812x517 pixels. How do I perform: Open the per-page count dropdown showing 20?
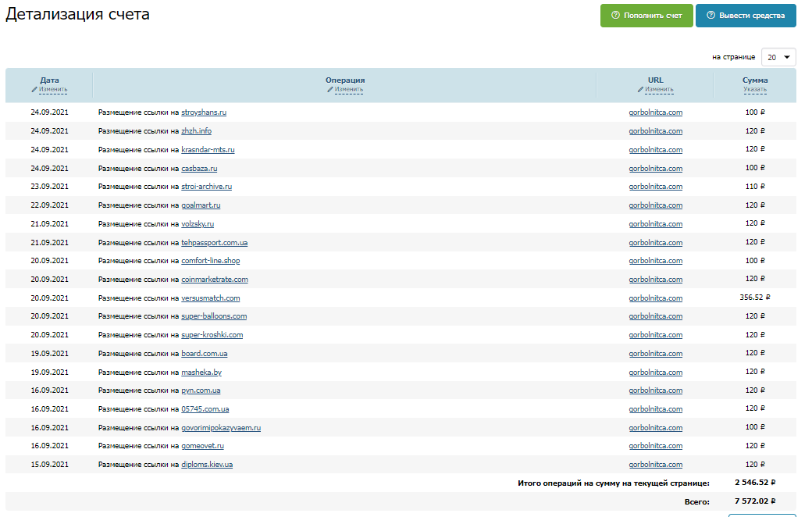pos(778,57)
